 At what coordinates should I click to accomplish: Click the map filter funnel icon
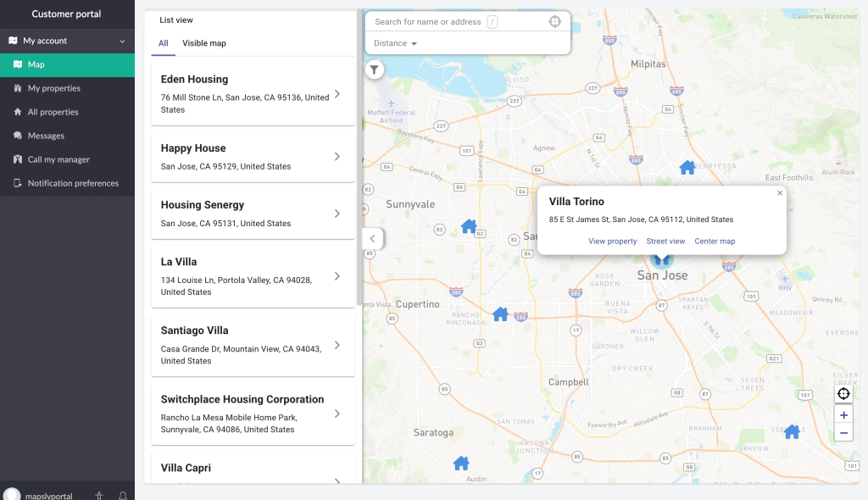[x=374, y=70]
